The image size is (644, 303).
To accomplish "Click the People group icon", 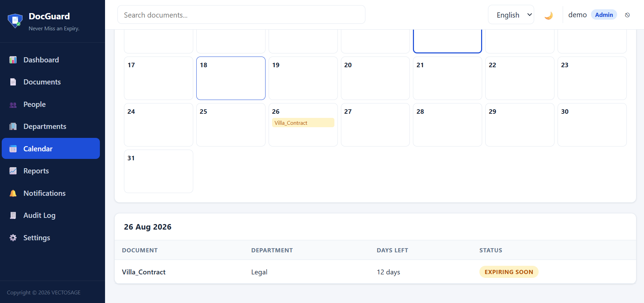I will click(13, 104).
